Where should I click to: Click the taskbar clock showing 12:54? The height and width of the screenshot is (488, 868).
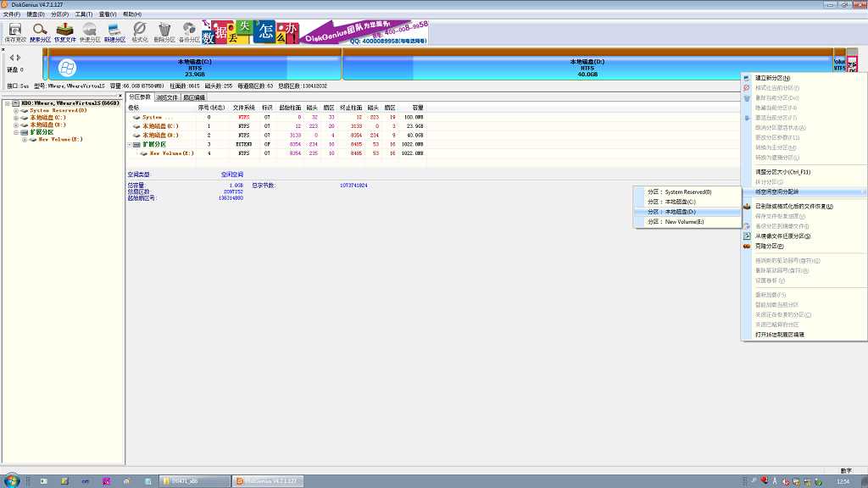843,481
